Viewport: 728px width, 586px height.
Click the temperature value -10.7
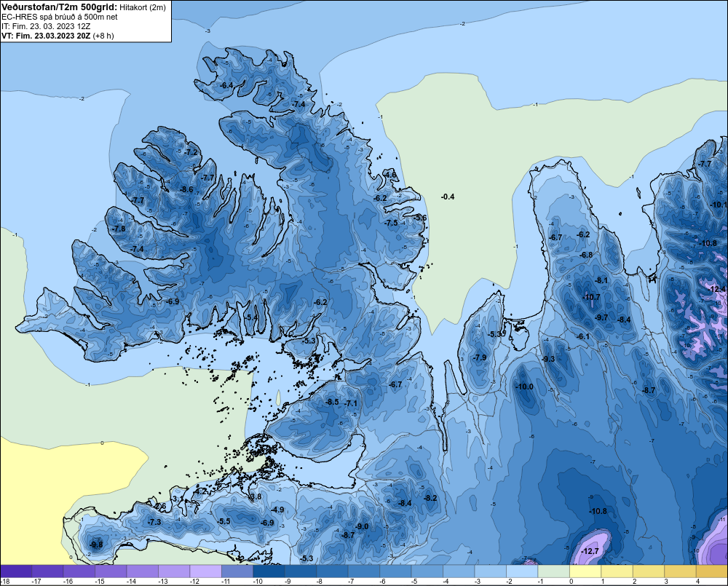click(x=591, y=297)
